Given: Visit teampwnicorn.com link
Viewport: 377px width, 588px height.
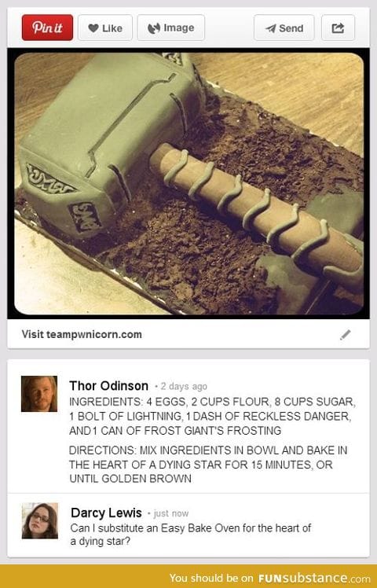Looking at the screenshot, I should coord(82,334).
